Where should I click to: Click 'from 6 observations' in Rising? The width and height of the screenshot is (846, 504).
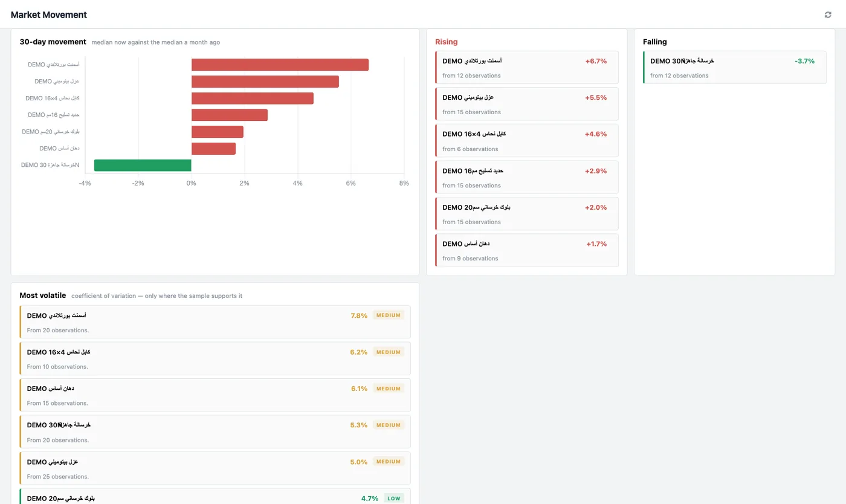coord(470,149)
